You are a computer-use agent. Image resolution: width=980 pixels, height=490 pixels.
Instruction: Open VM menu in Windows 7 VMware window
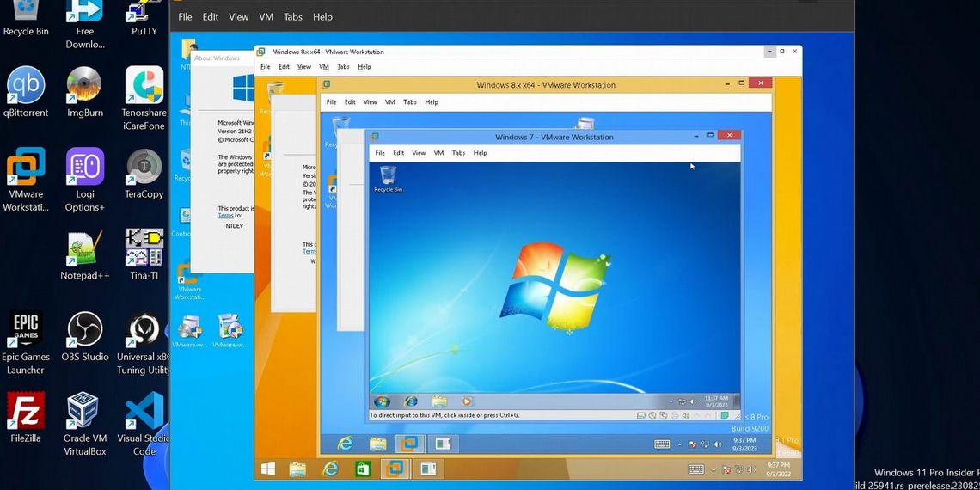point(438,152)
